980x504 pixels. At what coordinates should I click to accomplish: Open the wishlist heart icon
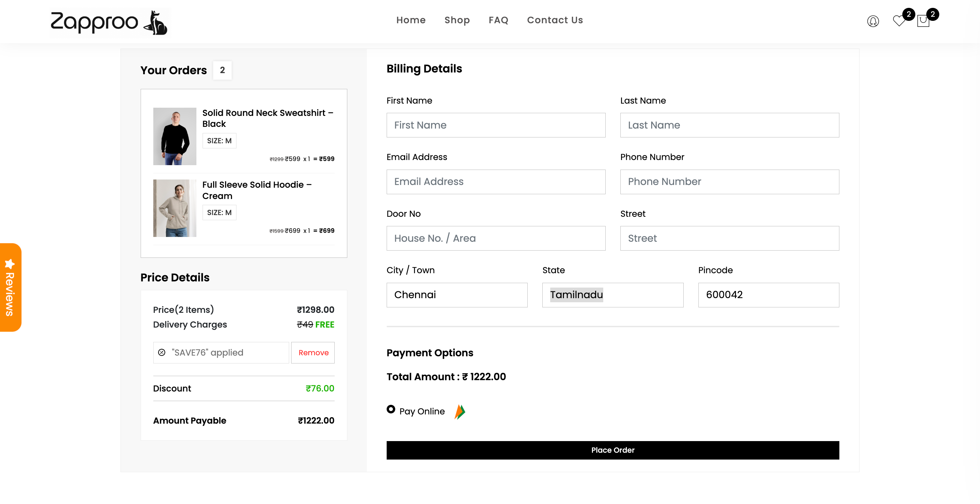point(899,21)
